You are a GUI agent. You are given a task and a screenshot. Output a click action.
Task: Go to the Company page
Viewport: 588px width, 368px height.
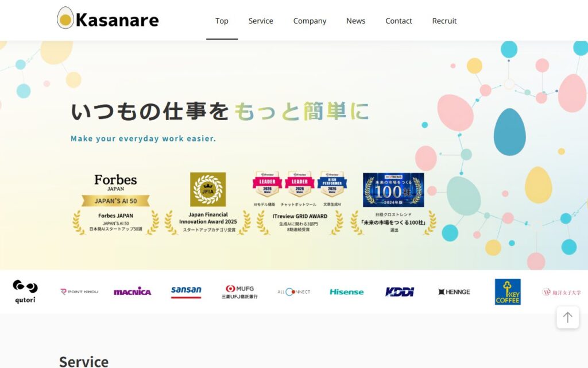click(x=310, y=21)
